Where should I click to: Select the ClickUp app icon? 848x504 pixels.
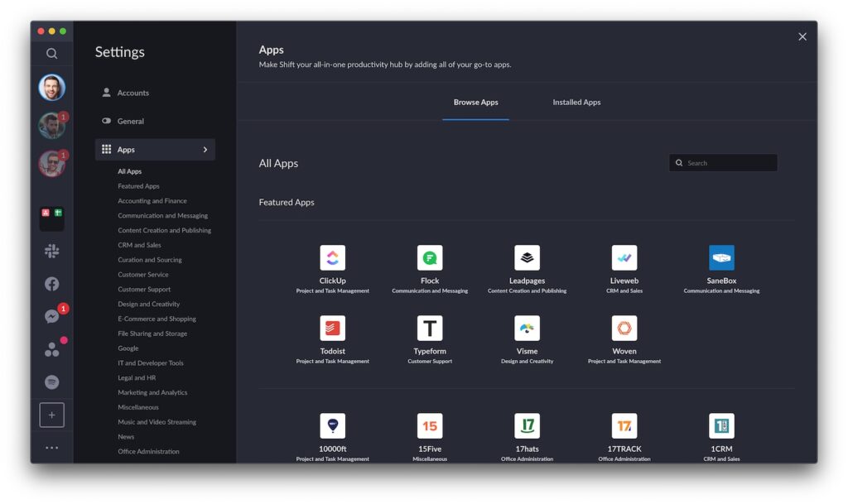point(333,257)
